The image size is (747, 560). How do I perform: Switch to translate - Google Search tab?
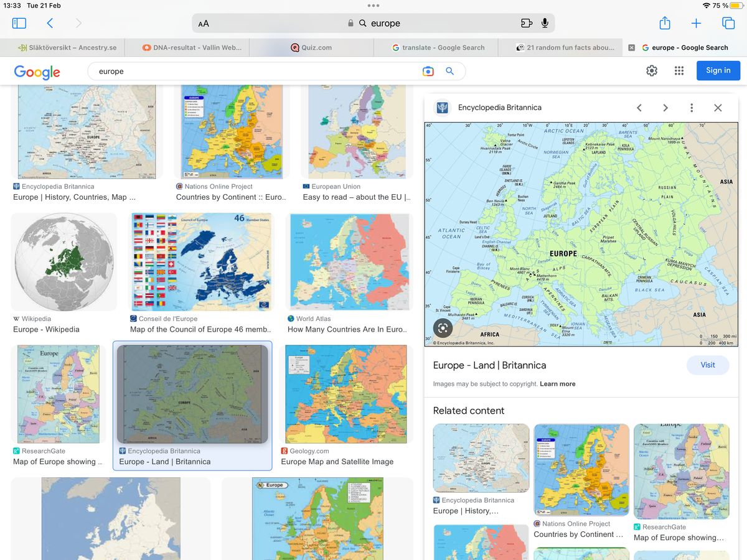click(438, 47)
